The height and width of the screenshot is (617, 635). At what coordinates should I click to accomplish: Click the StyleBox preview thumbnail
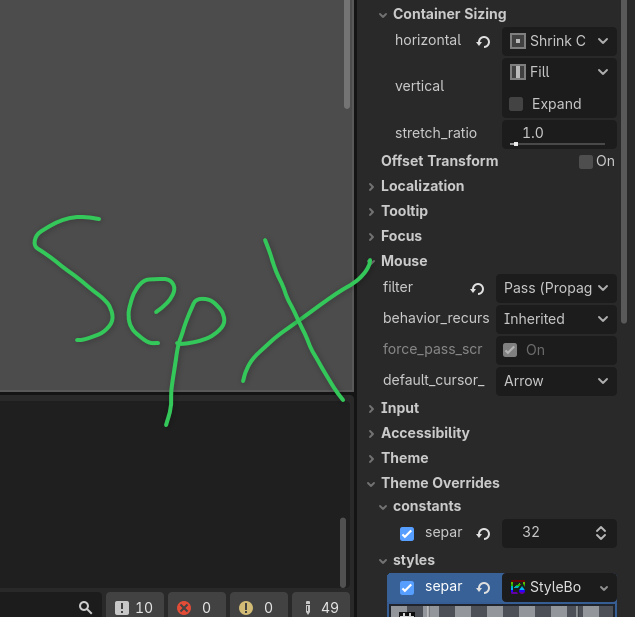pyautogui.click(x=502, y=611)
